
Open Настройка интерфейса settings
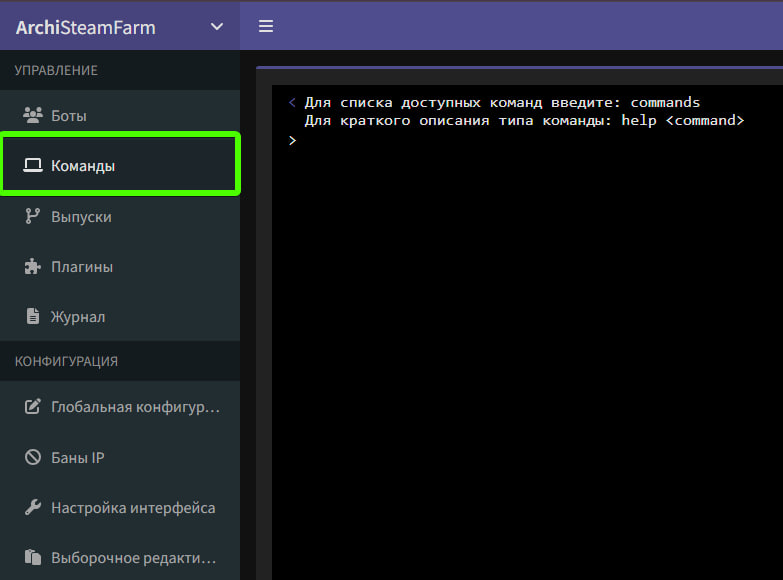point(133,508)
